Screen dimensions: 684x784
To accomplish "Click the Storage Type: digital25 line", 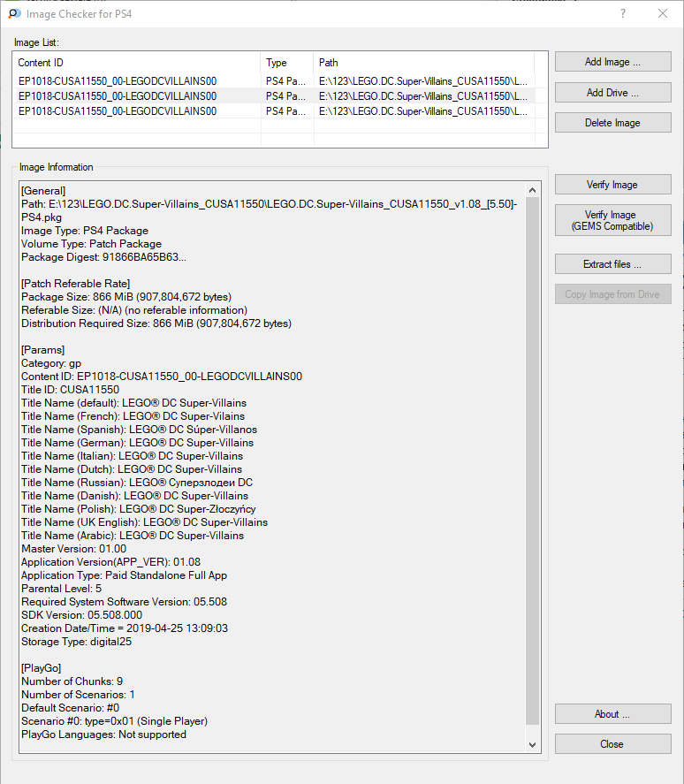I will coord(77,642).
